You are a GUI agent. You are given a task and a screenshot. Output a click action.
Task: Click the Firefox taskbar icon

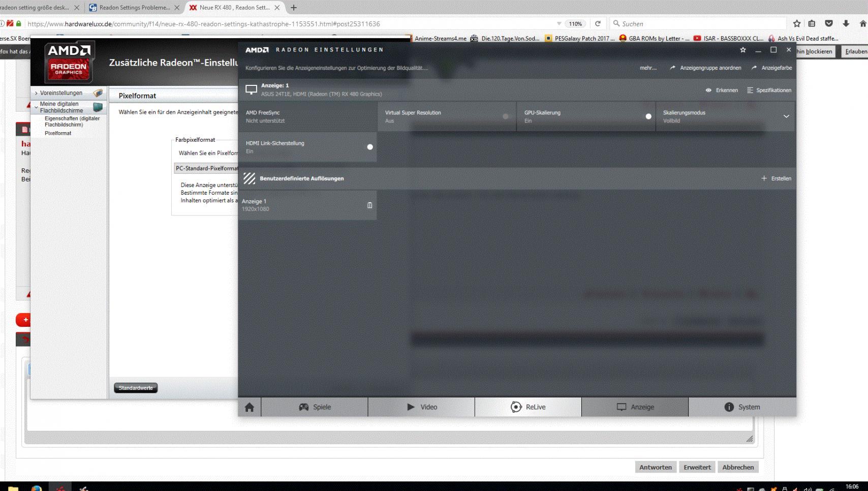[37, 488]
